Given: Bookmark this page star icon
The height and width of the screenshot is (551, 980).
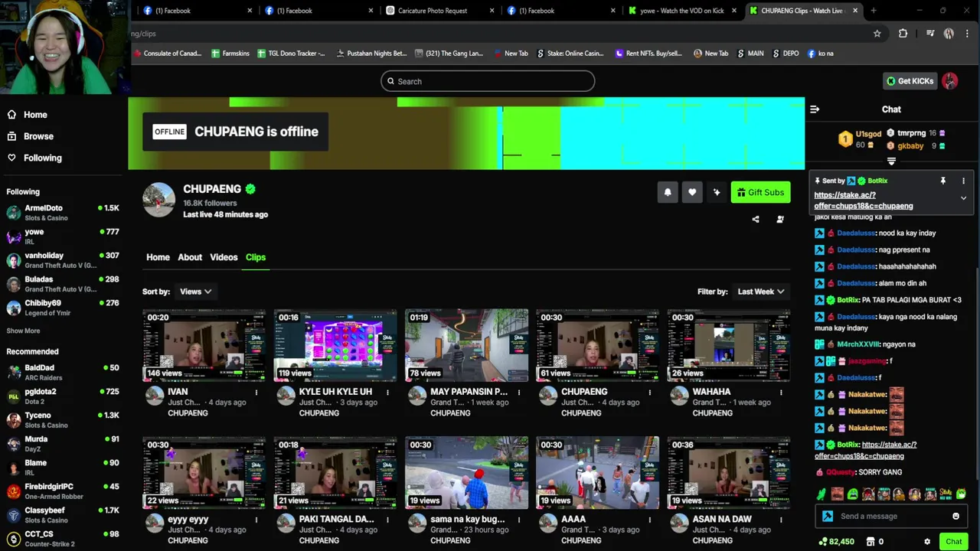Looking at the screenshot, I should [877, 34].
